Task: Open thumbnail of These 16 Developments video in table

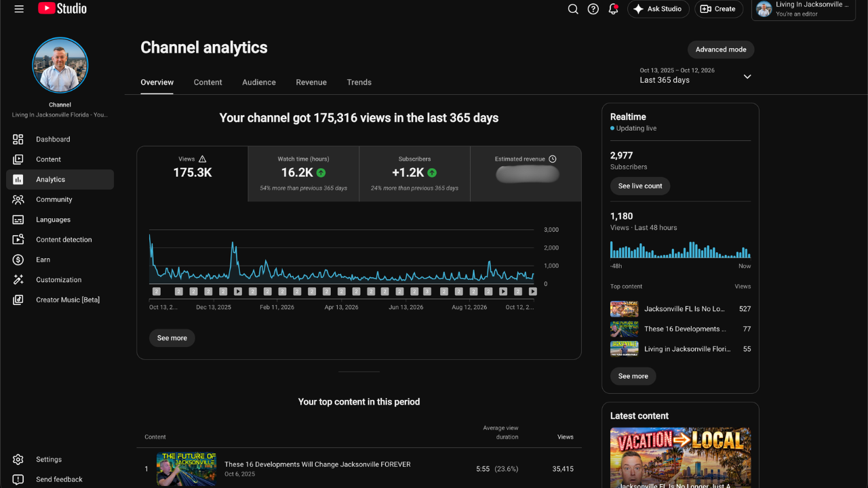Action: (x=186, y=469)
